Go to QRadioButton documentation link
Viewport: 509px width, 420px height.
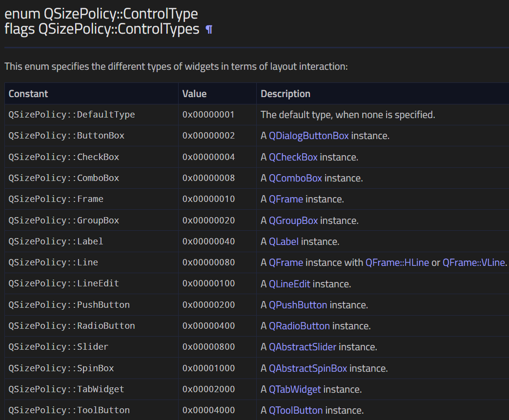tap(299, 326)
